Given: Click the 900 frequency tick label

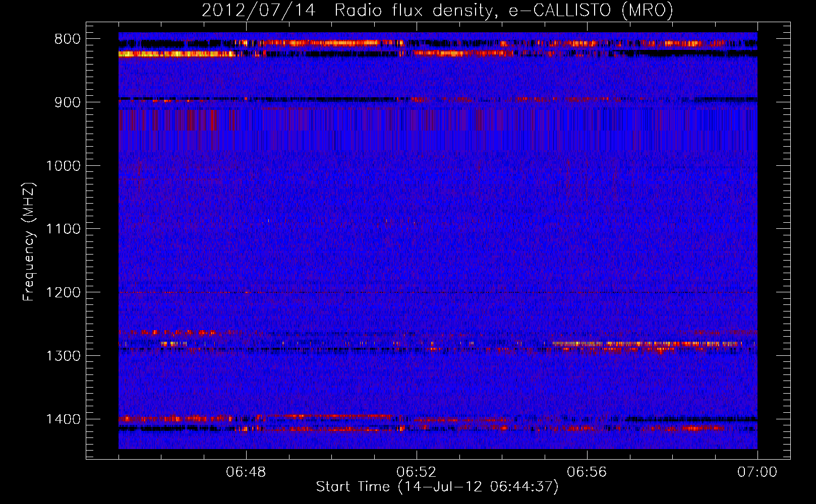Looking at the screenshot, I should point(67,102).
